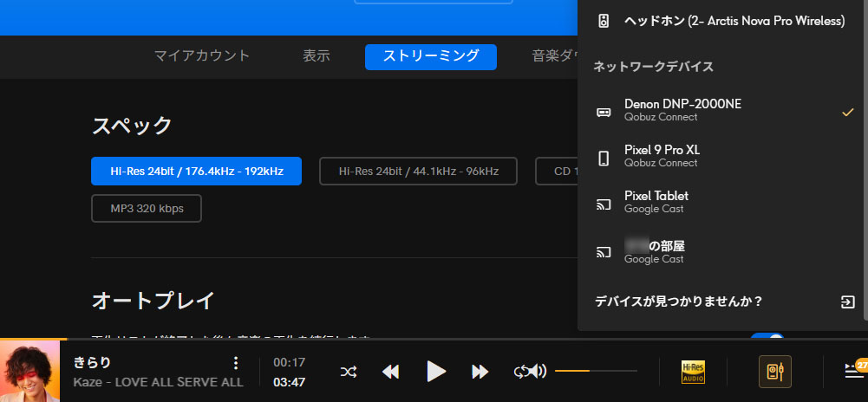
Task: Click the elapsed time 00:17
Action: pos(289,363)
